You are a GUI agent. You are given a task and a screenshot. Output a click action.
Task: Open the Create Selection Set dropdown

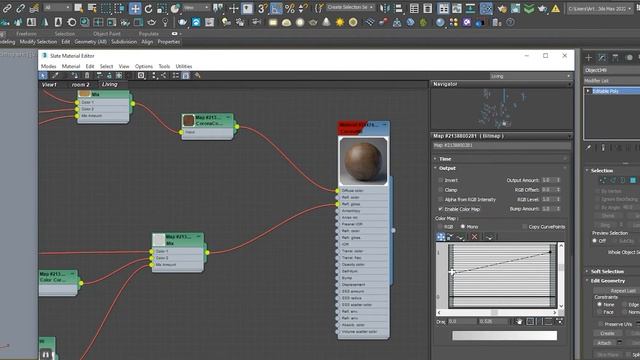[350, 7]
